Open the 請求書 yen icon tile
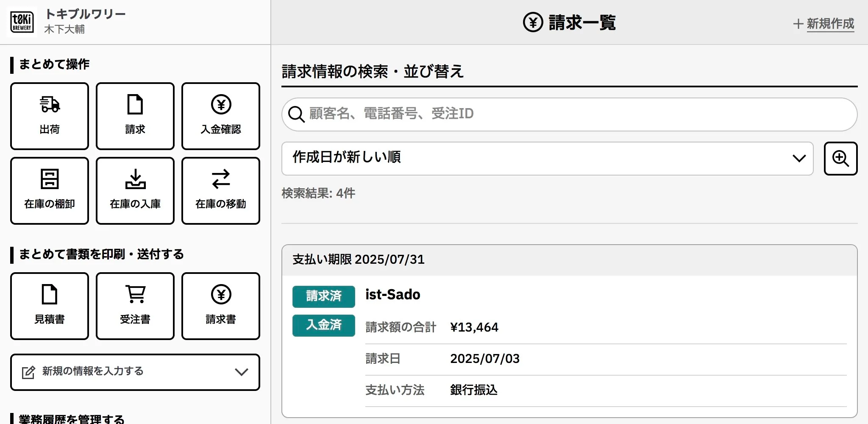Viewport: 868px width, 424px height. (220, 294)
